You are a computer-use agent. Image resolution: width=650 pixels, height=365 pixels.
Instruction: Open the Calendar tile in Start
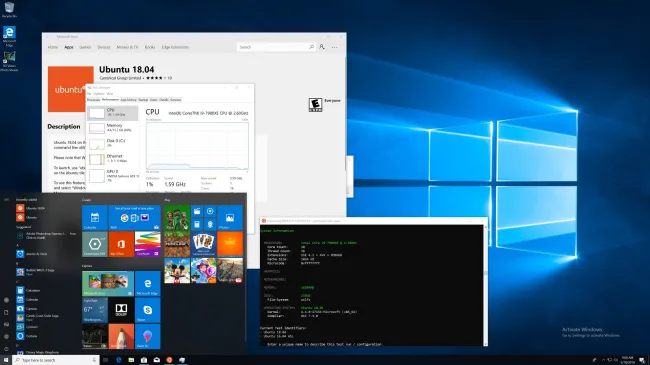tap(95, 218)
